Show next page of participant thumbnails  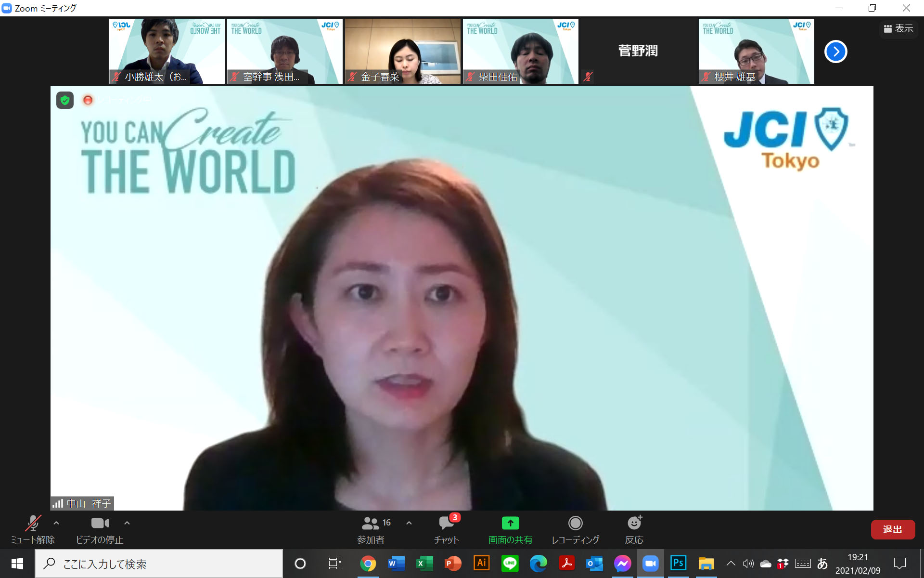pyautogui.click(x=835, y=52)
